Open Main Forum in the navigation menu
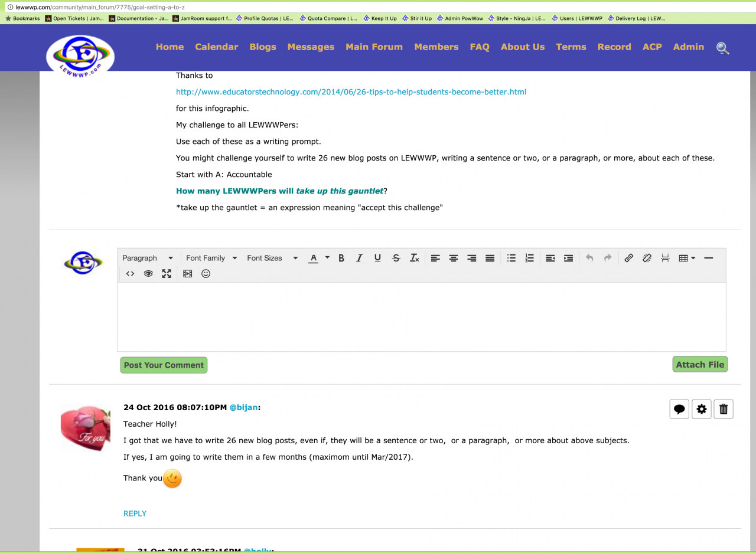Viewport: 756px width, 553px height. [x=374, y=47]
